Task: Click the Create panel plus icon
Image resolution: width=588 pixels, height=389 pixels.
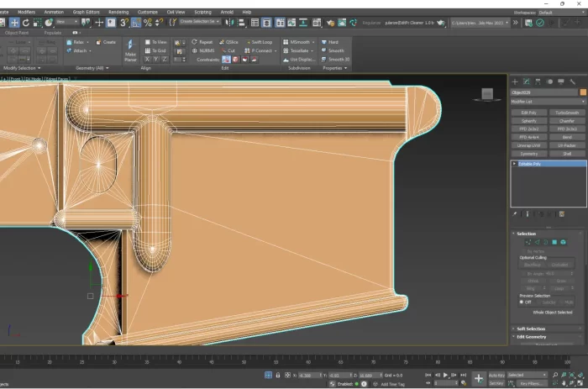Action: (516, 81)
